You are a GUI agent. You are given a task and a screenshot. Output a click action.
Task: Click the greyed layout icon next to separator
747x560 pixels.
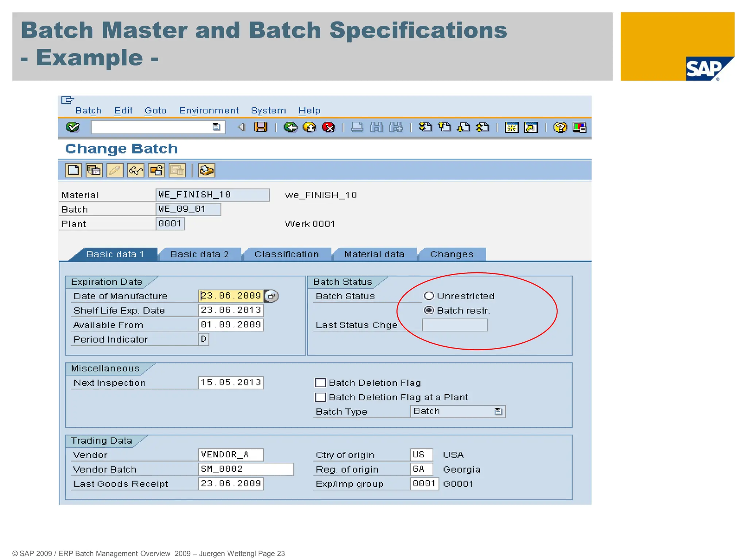pyautogui.click(x=177, y=170)
